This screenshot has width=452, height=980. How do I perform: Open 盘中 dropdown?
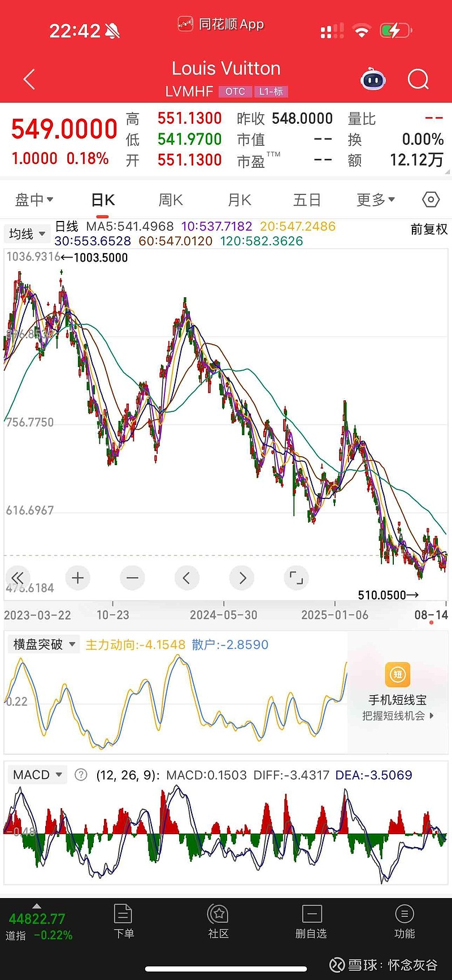point(34,200)
